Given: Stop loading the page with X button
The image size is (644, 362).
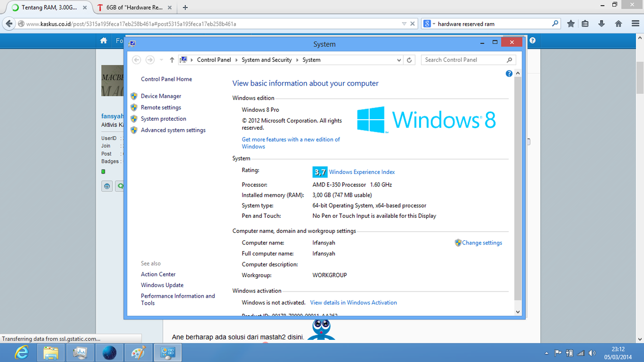Looking at the screenshot, I should (x=413, y=24).
